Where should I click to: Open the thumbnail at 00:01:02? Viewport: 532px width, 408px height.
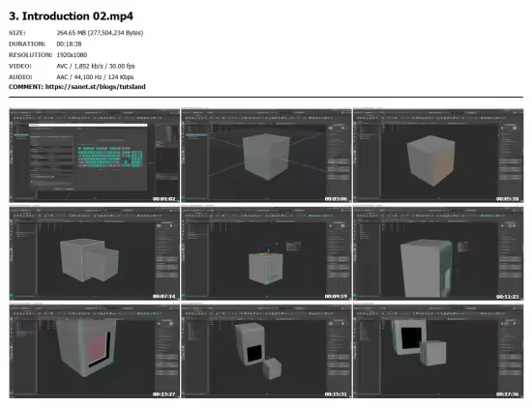[95, 155]
